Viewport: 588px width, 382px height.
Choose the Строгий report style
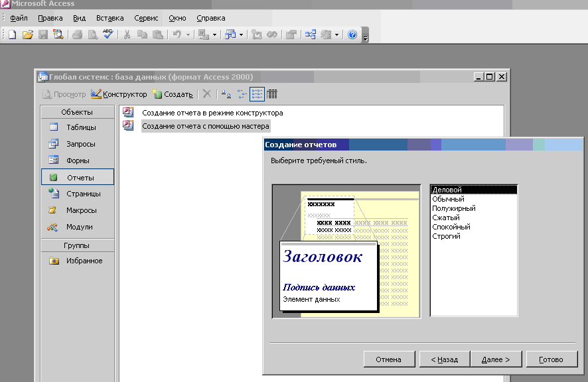474,236
